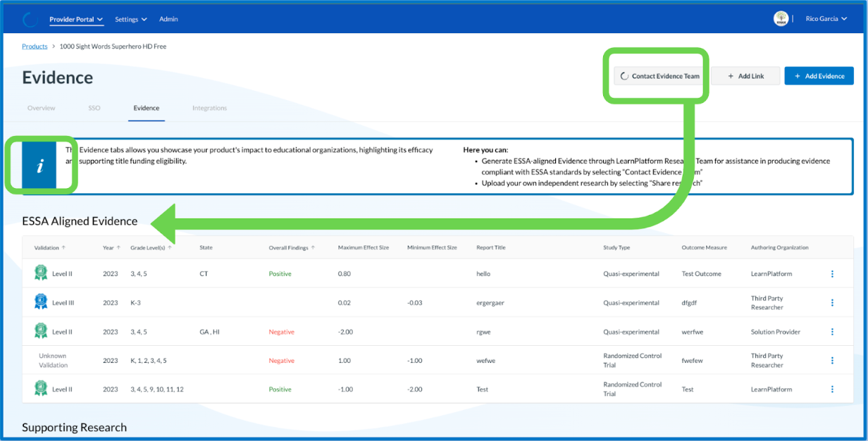Click the Level III blue badge icon
Viewport: 868px width, 441px height.
(41, 302)
